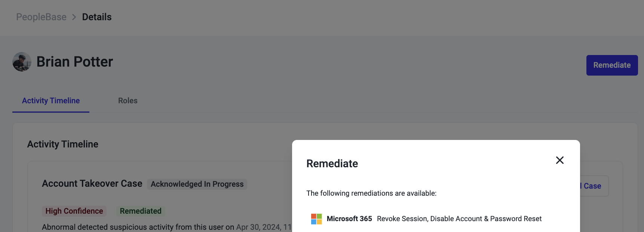The image size is (644, 232).
Task: Click the Remediate dialog title
Action: [x=332, y=164]
